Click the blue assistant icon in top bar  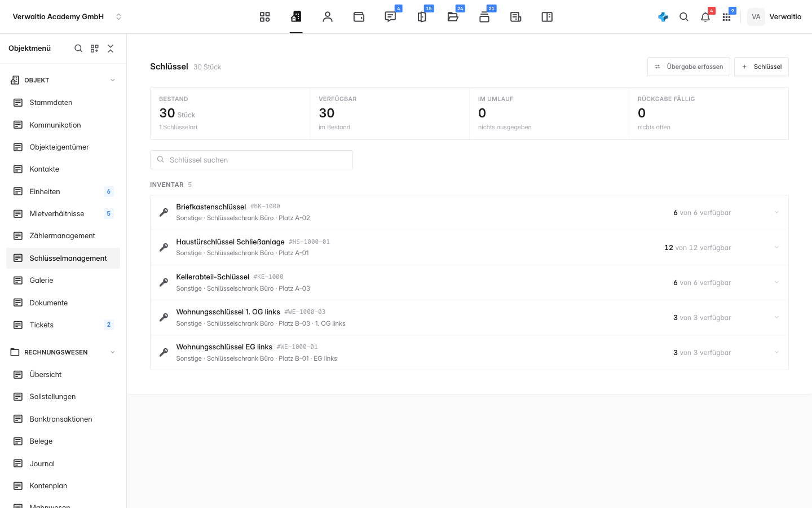pos(663,17)
